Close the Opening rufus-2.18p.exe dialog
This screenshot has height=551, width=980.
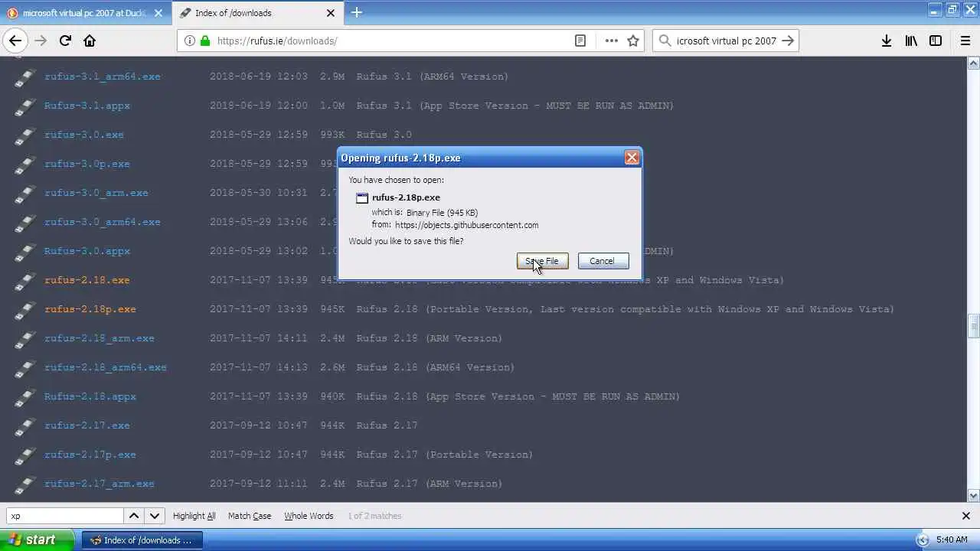(x=632, y=158)
